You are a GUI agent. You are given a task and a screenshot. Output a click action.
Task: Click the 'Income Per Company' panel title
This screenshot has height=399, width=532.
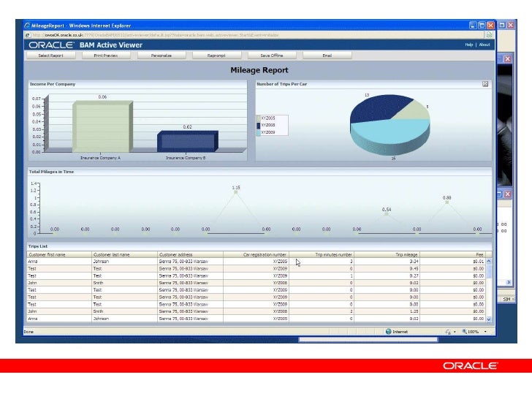coord(53,84)
